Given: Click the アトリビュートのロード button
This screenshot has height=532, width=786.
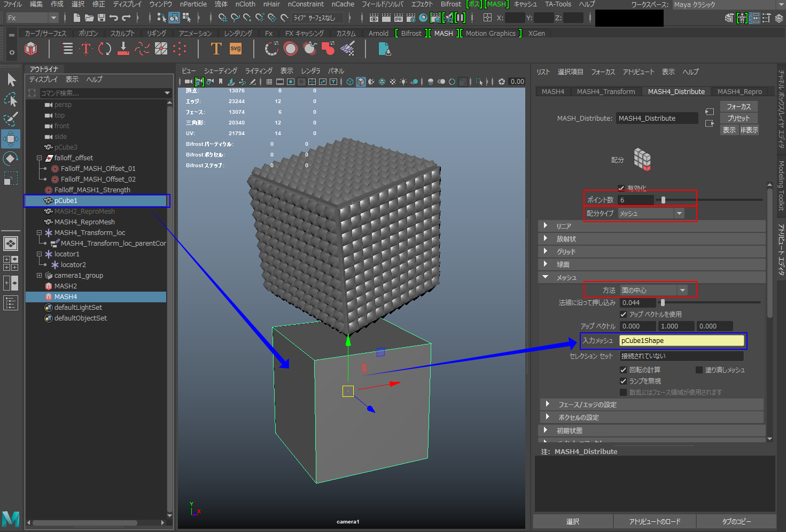Looking at the screenshot, I should (655, 521).
